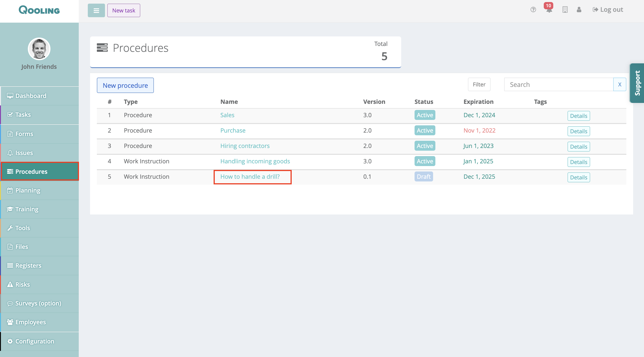Open Tools via the wrench icon
644x357 pixels.
pos(10,228)
